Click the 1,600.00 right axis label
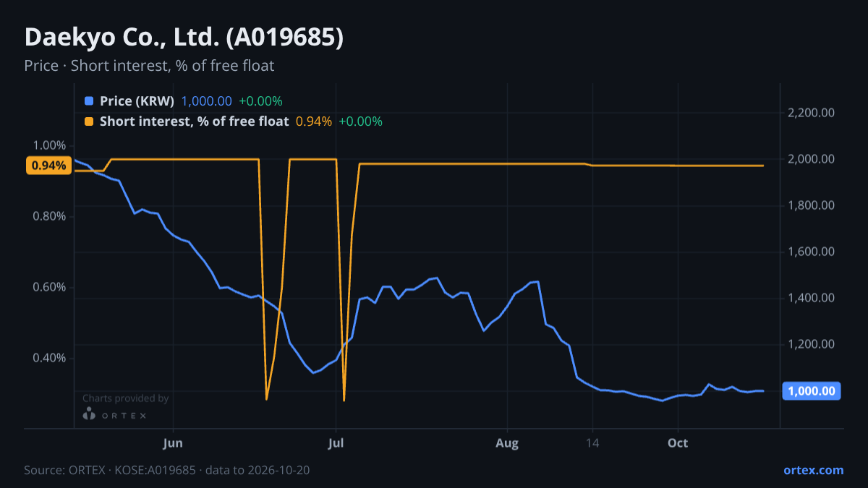 (x=810, y=252)
